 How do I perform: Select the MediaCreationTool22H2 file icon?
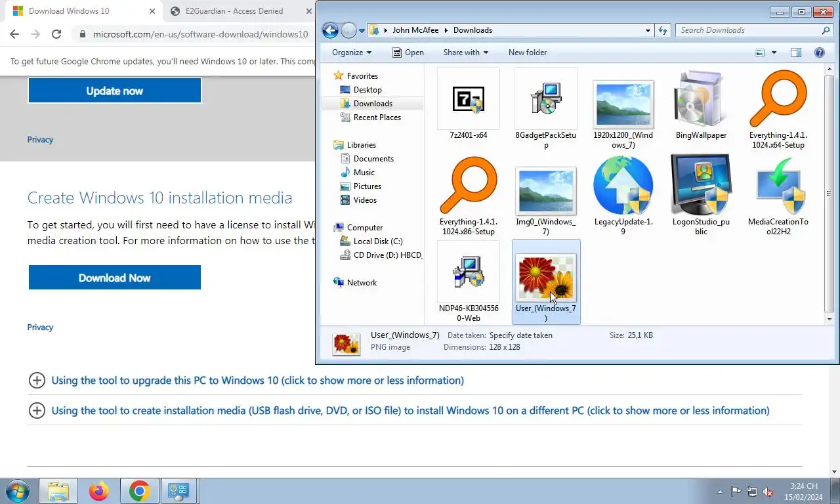tap(778, 186)
